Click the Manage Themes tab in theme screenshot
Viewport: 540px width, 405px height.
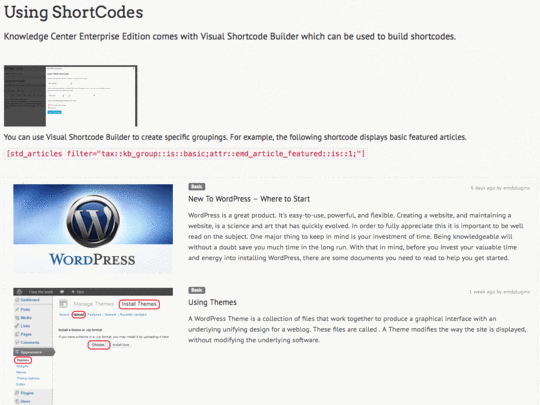[x=93, y=304]
